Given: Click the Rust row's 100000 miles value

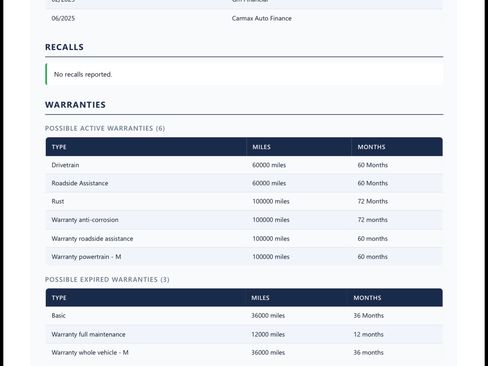Looking at the screenshot, I should (x=271, y=201).
